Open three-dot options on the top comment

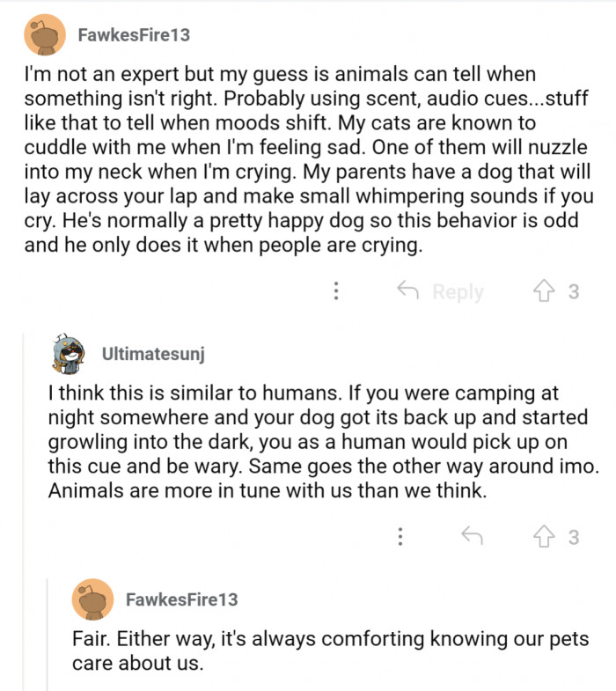[336, 291]
